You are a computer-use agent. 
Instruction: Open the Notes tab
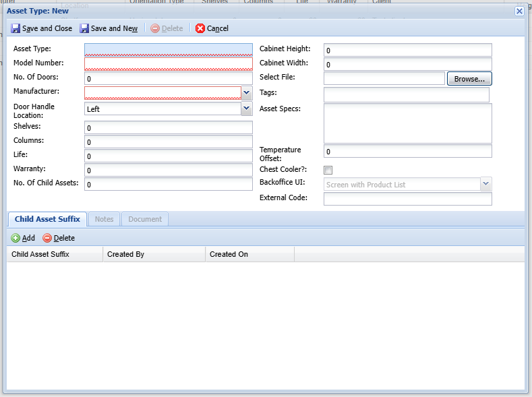(x=104, y=219)
